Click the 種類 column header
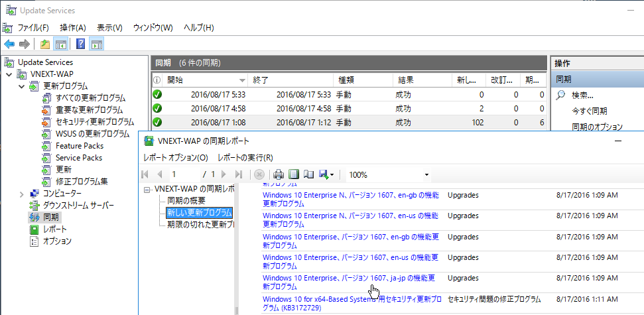This screenshot has width=644, height=315. [363, 80]
